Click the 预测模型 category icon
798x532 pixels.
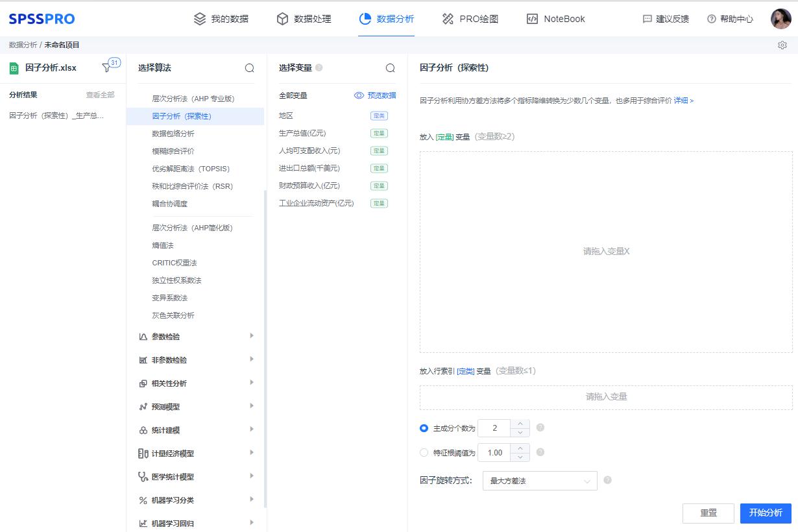(143, 407)
